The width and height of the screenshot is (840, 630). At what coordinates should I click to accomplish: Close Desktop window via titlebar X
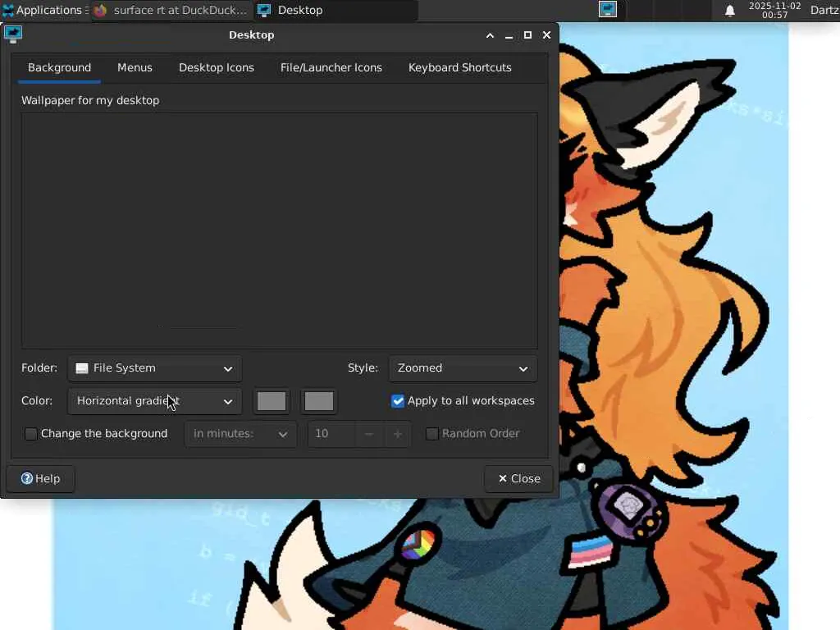click(546, 35)
